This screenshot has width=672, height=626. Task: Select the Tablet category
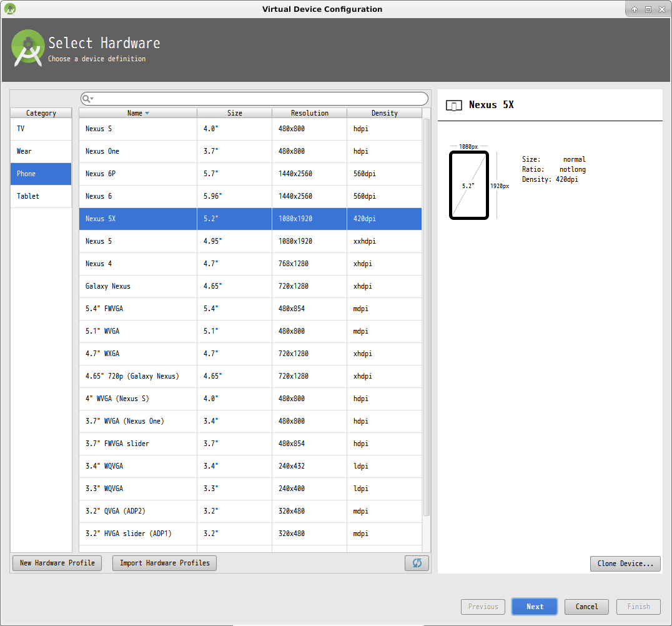(x=41, y=196)
